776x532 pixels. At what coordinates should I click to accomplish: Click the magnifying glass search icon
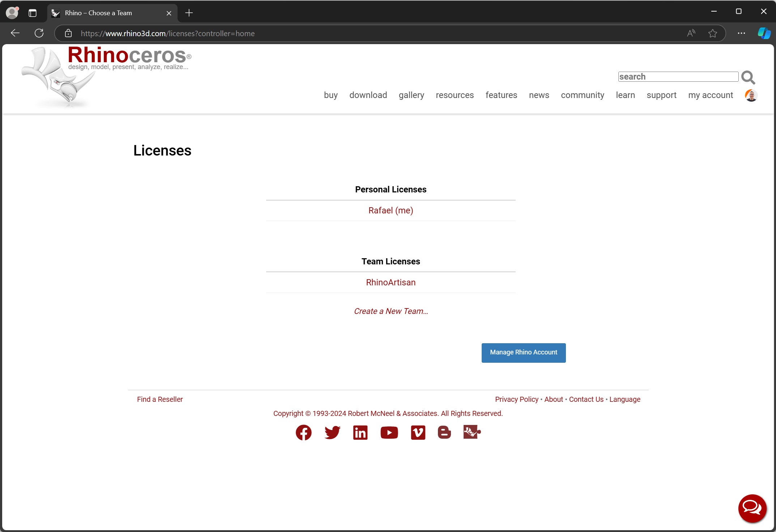pos(748,77)
